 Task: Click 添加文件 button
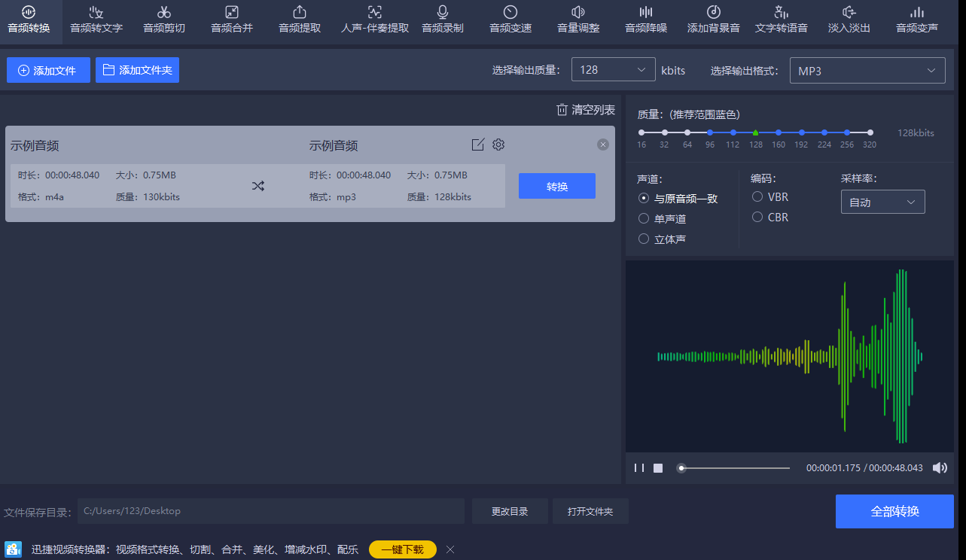click(48, 70)
